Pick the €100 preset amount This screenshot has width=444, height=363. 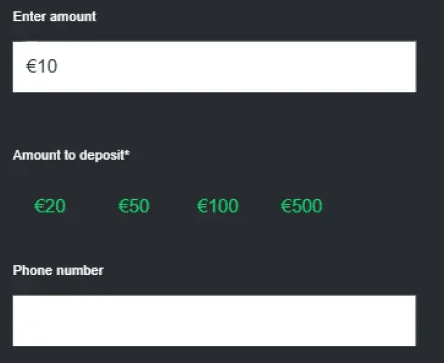click(218, 206)
